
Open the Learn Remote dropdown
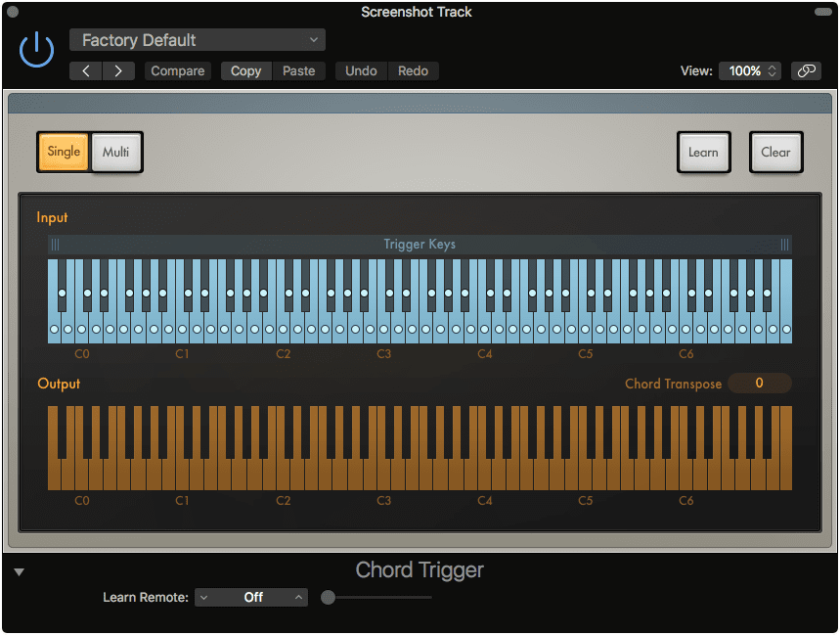click(250, 597)
